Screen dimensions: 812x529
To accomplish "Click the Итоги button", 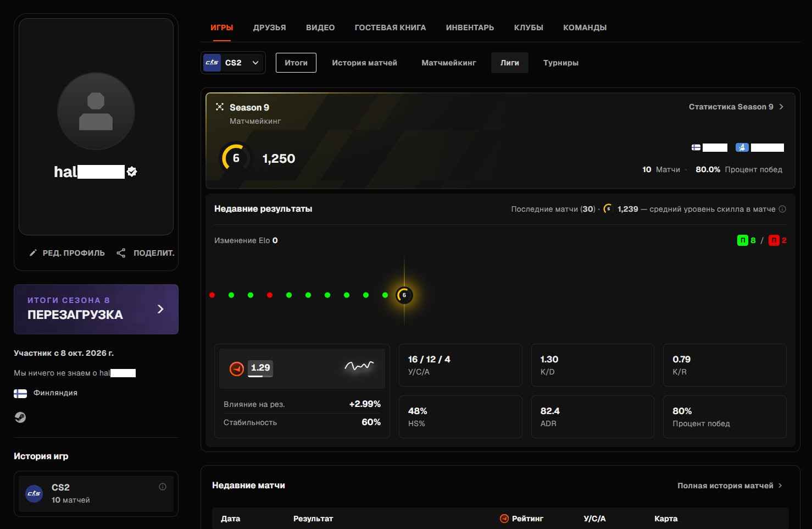I will [296, 63].
